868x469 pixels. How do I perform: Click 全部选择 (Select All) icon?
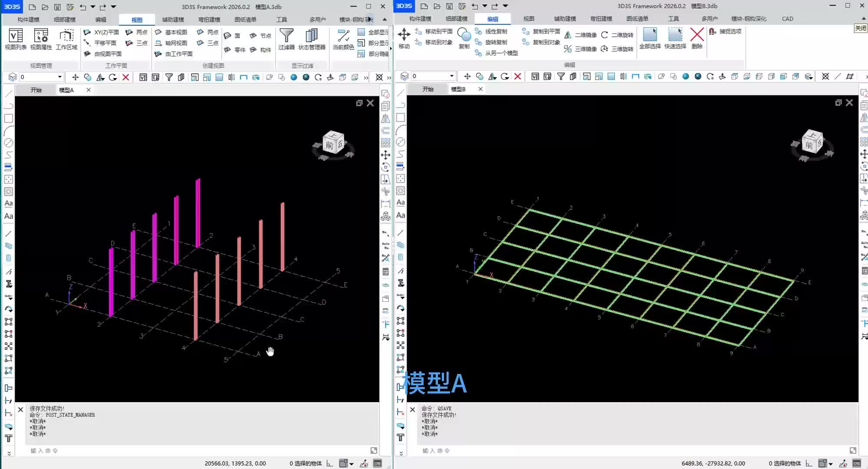click(x=649, y=35)
